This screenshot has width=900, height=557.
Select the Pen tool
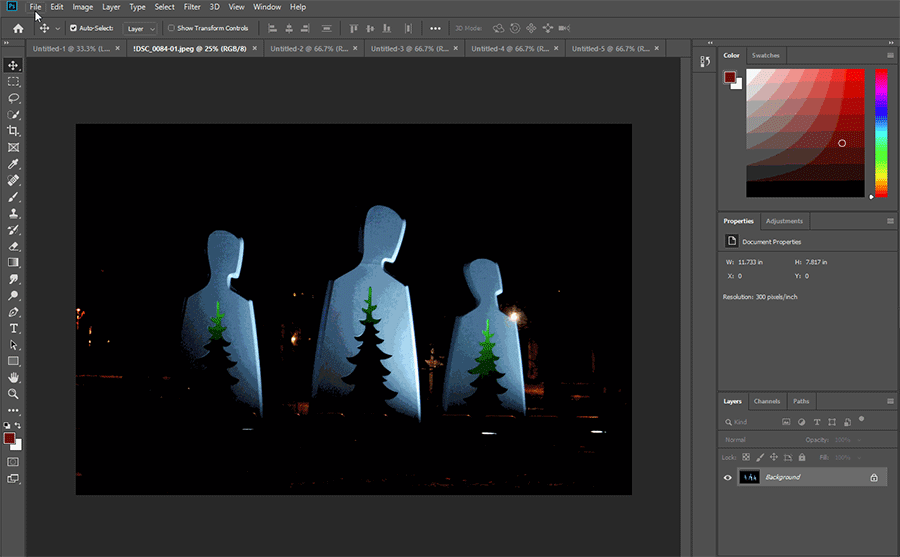click(x=13, y=312)
